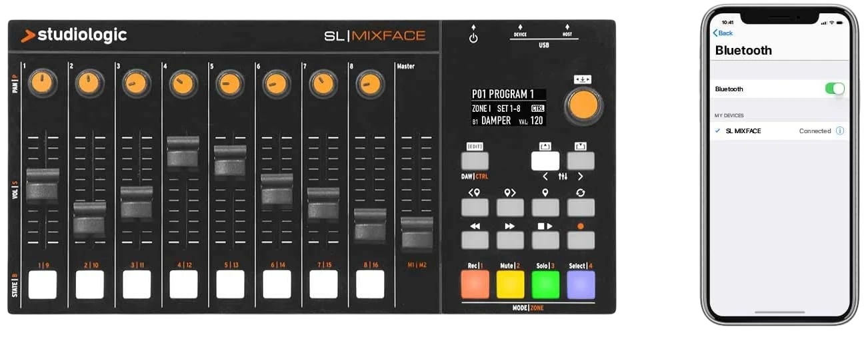This screenshot has height=339, width=868.
Task: Click the previous marker button
Action: point(475,207)
